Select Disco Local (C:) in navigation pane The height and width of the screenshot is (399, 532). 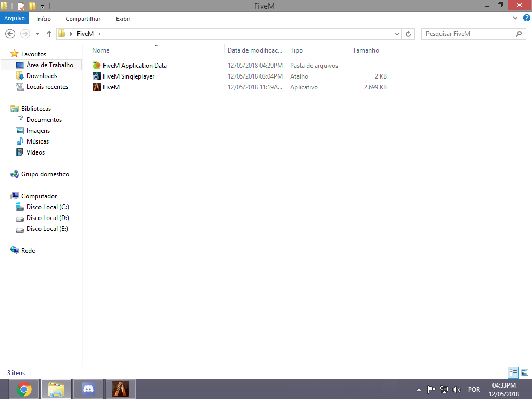pyautogui.click(x=47, y=207)
